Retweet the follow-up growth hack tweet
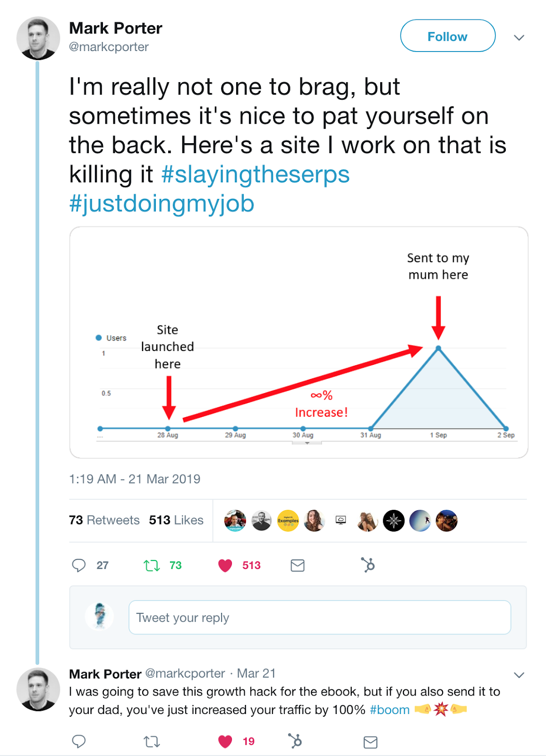The height and width of the screenshot is (756, 546). click(152, 741)
